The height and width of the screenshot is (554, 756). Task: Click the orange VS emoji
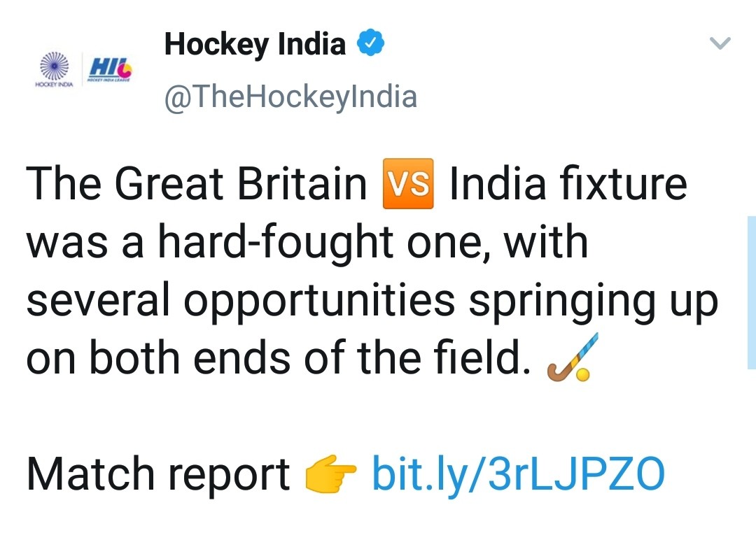pyautogui.click(x=409, y=185)
